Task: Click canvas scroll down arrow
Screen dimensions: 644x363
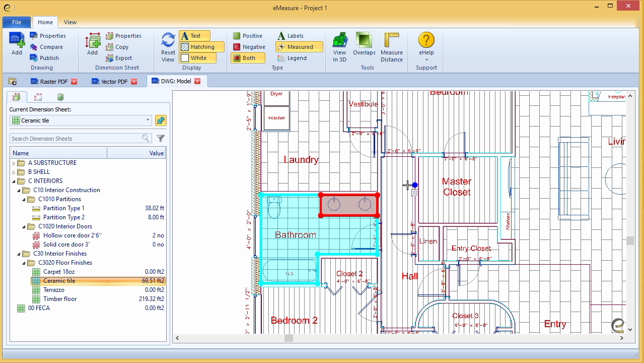Action: click(x=630, y=330)
